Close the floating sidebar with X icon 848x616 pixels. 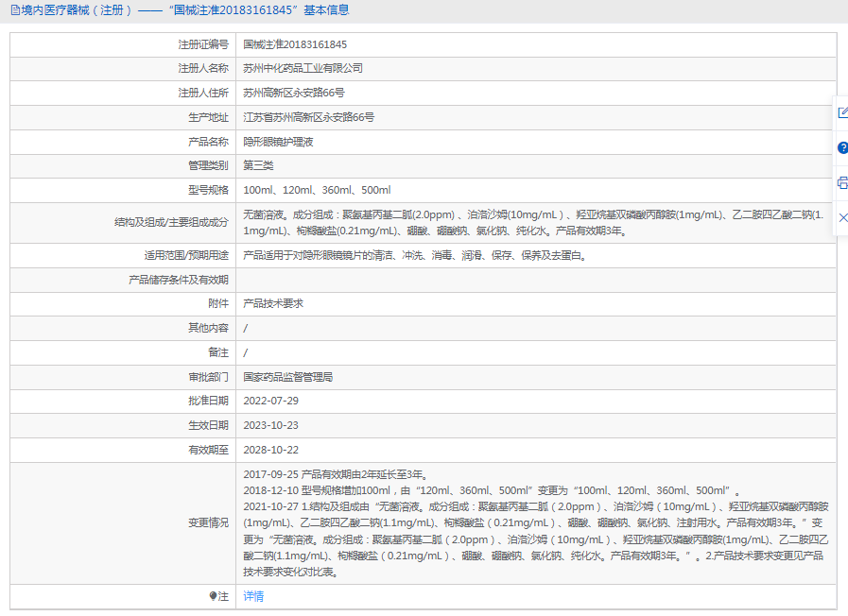842,217
